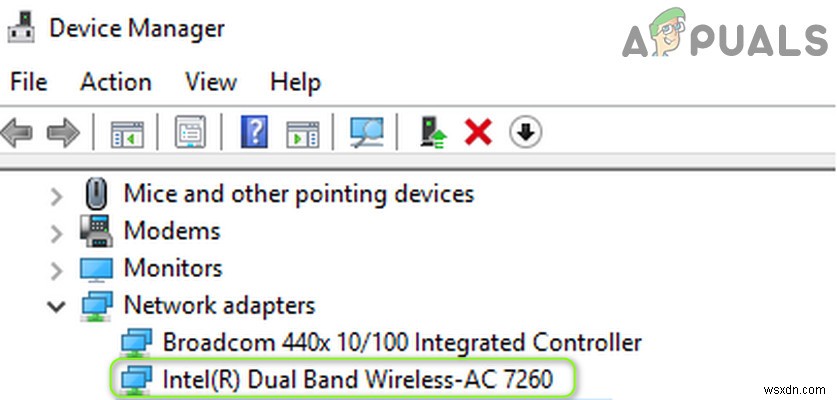Select Broadcom 440x 10/100 Integrated Controller
The height and width of the screenshot is (400, 837).
point(401,342)
